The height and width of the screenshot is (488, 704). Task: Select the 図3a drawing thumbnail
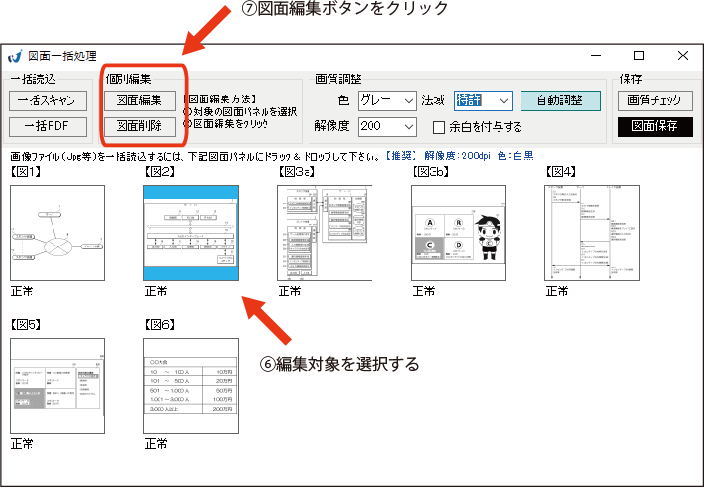point(324,233)
